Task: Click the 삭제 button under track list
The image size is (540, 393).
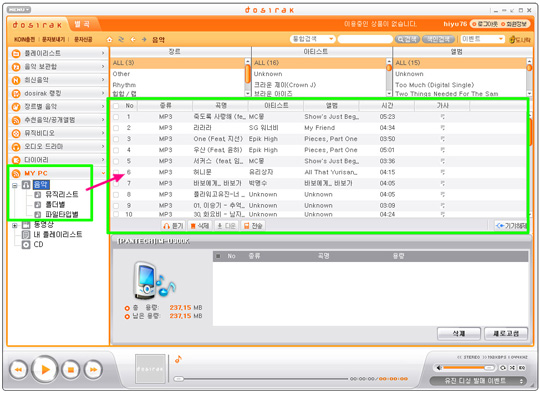Action: click(200, 226)
